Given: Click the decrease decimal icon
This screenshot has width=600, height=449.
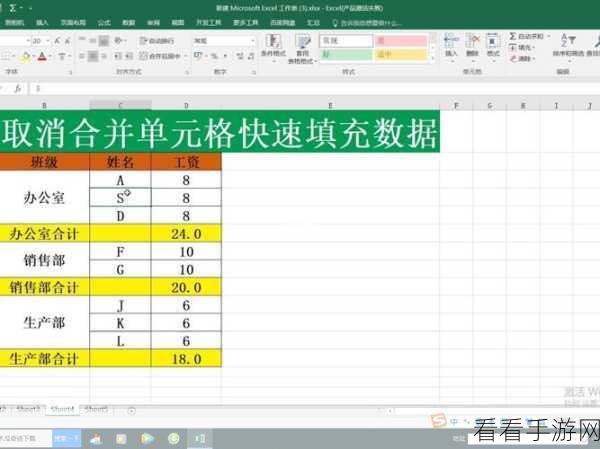Looking at the screenshot, I should click(x=251, y=56).
